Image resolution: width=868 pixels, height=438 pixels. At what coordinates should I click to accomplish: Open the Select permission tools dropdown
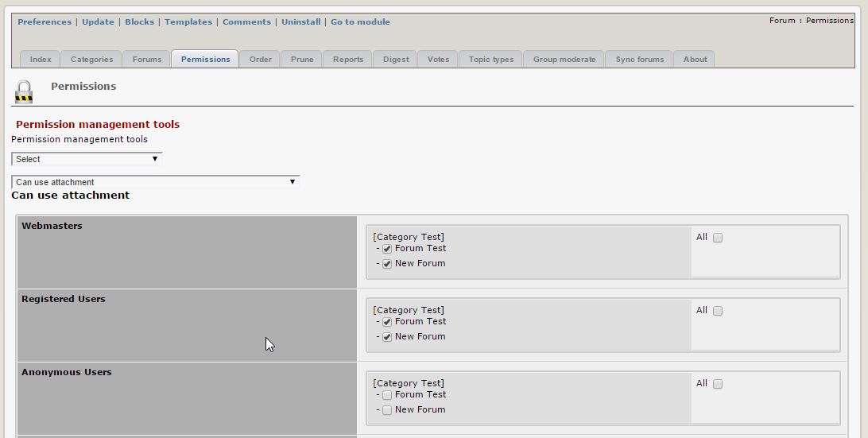(87, 159)
